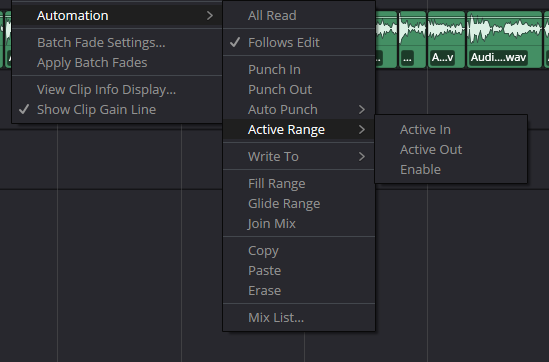Select Active In

451,130
